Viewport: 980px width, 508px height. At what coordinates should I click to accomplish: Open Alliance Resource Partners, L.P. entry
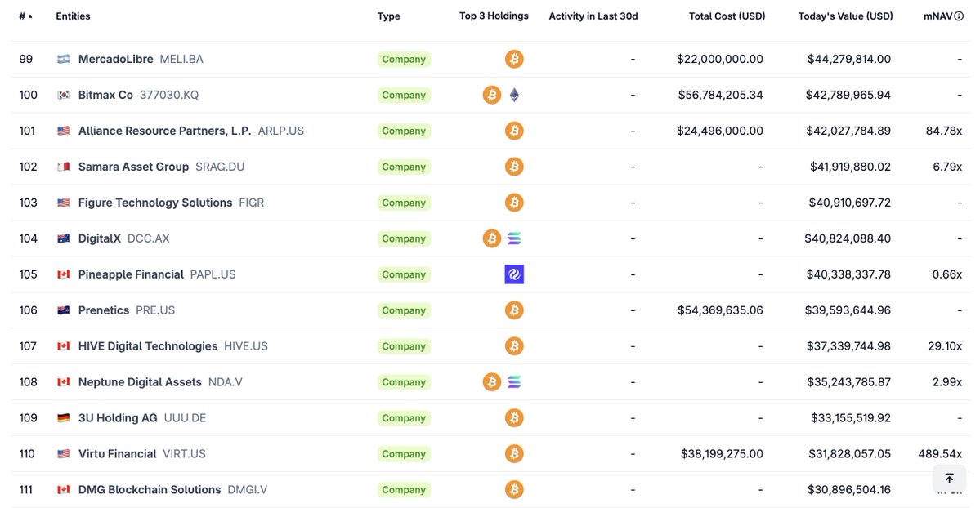(164, 131)
